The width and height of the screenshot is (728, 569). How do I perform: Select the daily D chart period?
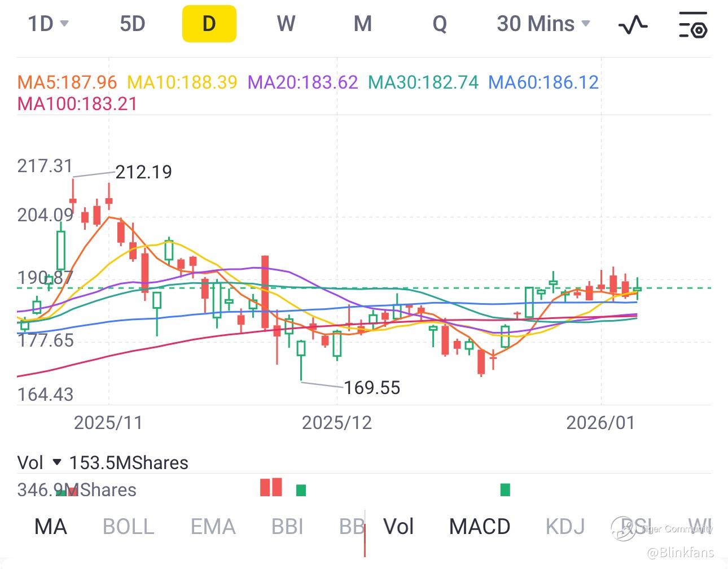click(209, 24)
